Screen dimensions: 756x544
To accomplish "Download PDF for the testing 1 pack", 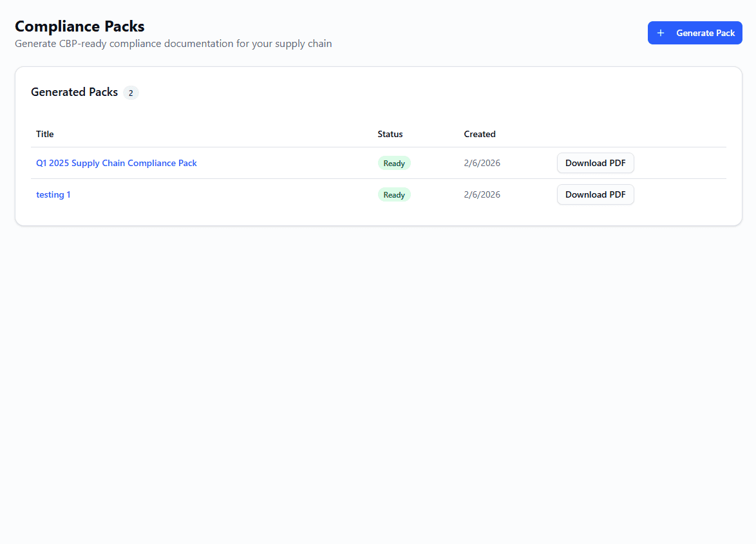I will (595, 194).
